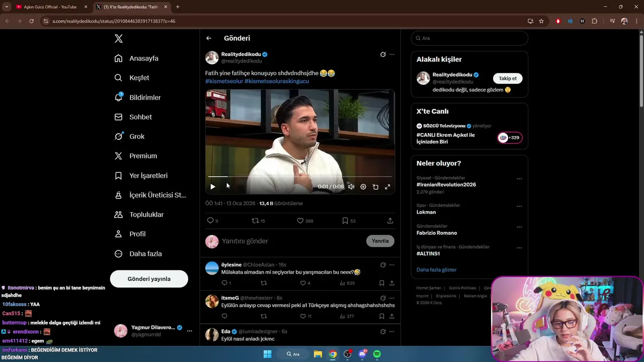
Task: Click Takip et follow button
Action: click(508, 78)
